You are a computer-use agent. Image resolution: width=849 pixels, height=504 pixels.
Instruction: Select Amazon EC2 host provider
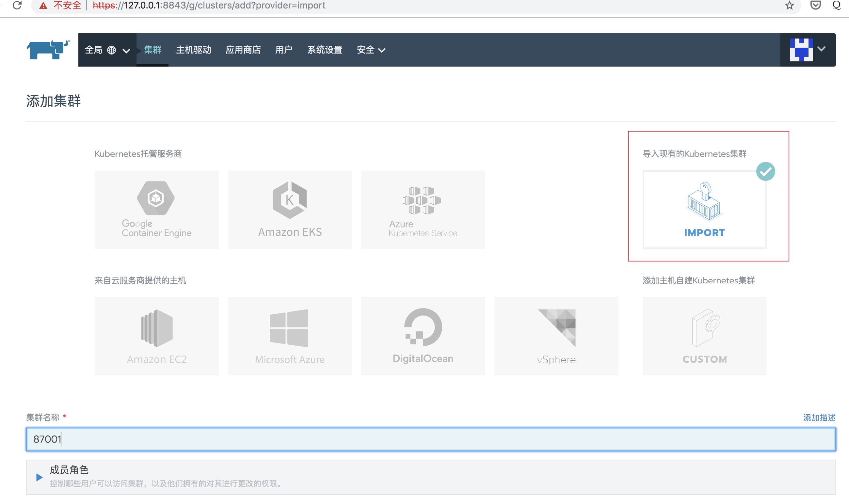[157, 336]
